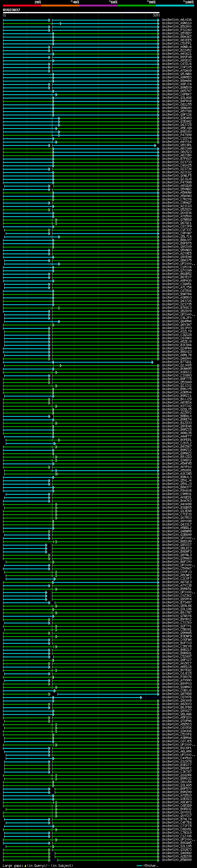Click hit label UniRef100_Q8LEC3

tap(177, 549)
